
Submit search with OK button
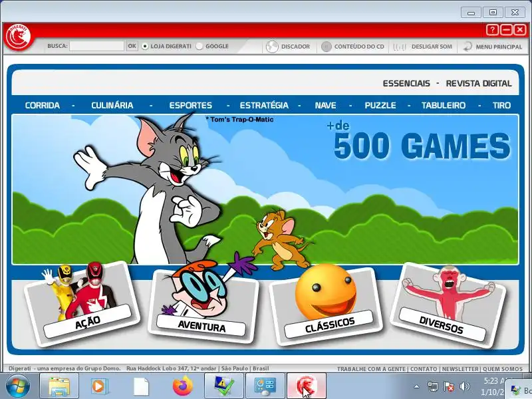(132, 46)
